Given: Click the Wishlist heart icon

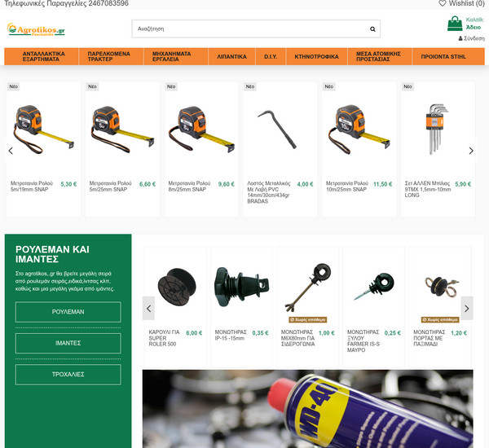Looking at the screenshot, I should point(443,3).
